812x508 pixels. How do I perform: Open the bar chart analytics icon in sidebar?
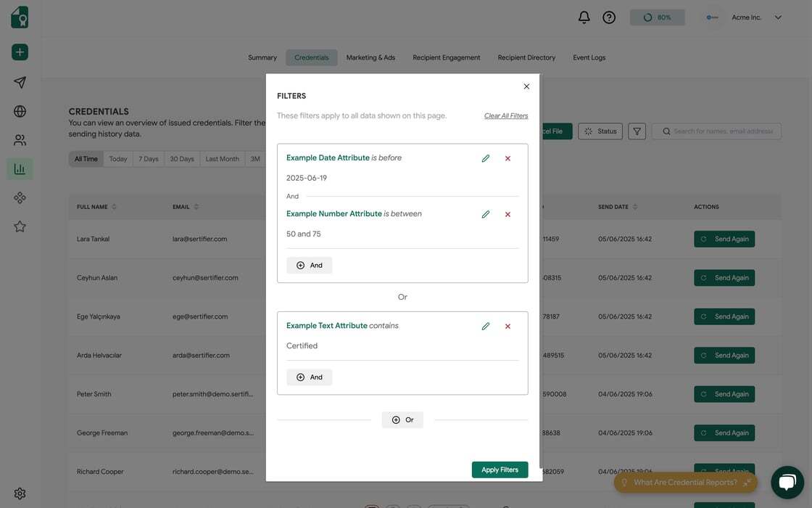coord(20,169)
